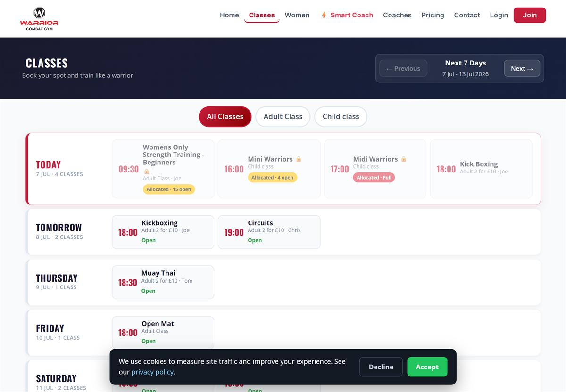Filter by Adult Class
The height and width of the screenshot is (392, 566).
coord(283,117)
